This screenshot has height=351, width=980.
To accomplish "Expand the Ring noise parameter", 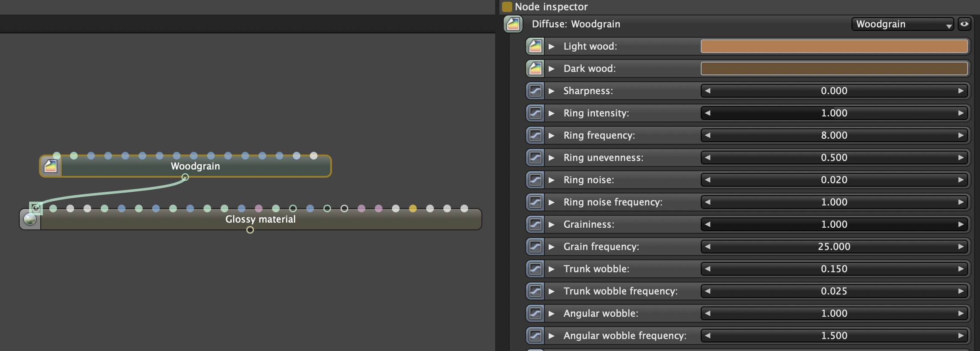I will 552,180.
